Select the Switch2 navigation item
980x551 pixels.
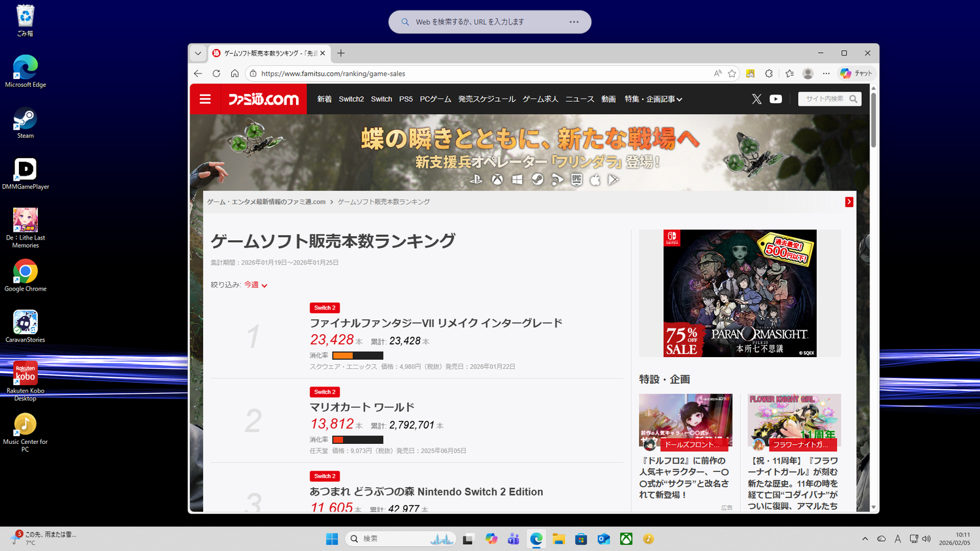point(351,99)
